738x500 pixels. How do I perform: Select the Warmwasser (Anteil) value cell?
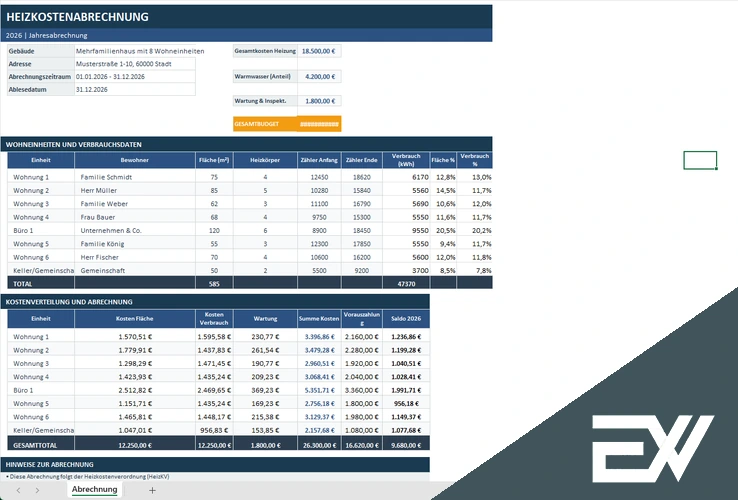(319, 76)
